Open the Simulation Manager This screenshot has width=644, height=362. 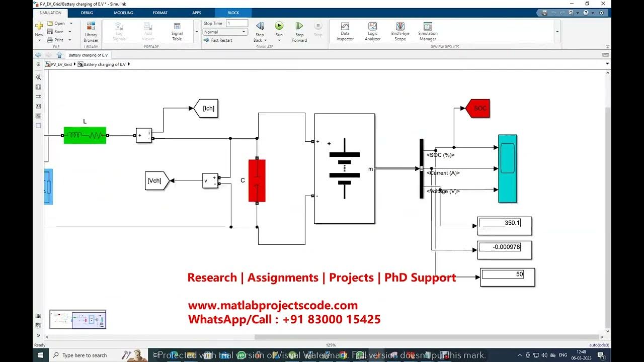[428, 32]
